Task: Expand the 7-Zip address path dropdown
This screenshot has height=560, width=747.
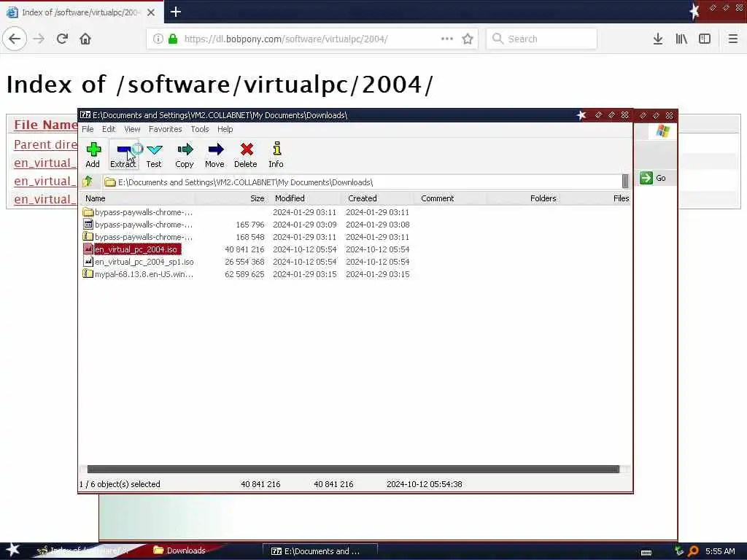Action: [x=625, y=182]
